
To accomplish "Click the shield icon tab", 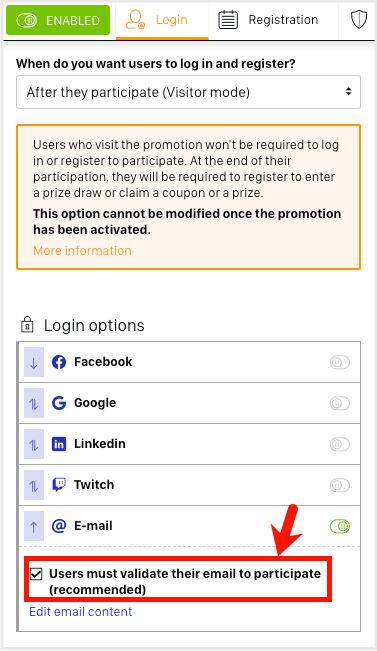I will [x=359, y=20].
